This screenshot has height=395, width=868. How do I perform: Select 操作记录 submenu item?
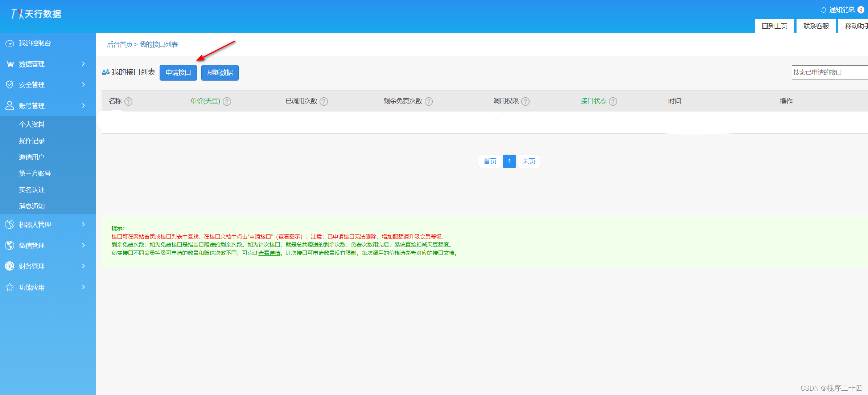(32, 141)
